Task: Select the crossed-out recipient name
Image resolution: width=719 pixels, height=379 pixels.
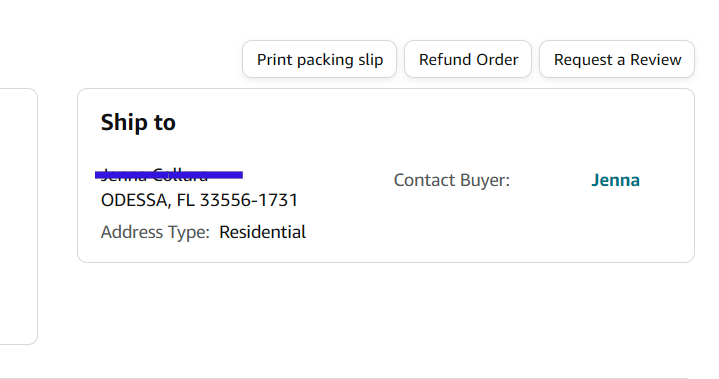Action: 155,175
